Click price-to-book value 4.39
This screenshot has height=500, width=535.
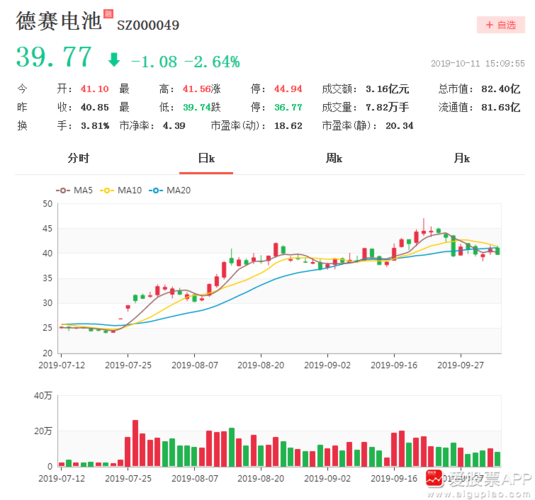click(x=174, y=126)
